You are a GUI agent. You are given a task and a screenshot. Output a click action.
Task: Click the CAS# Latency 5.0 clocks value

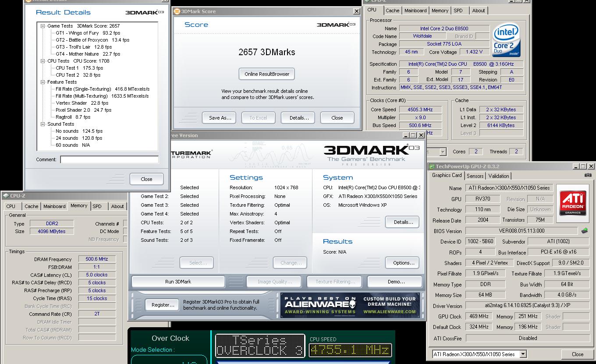[97, 275]
